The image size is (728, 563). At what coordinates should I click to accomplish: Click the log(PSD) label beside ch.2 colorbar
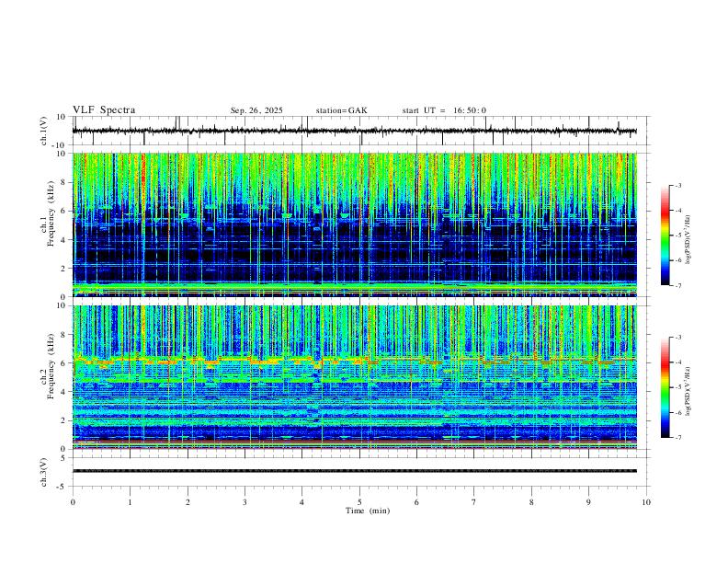click(x=688, y=392)
